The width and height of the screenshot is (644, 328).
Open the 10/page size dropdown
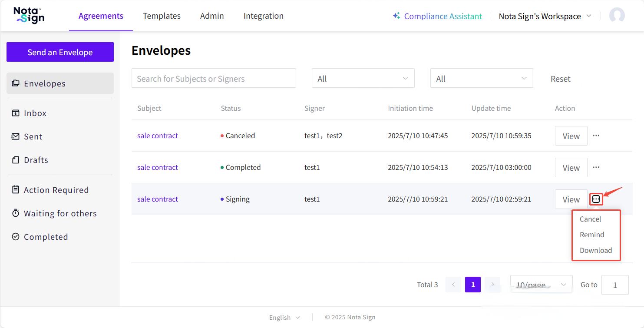(541, 285)
